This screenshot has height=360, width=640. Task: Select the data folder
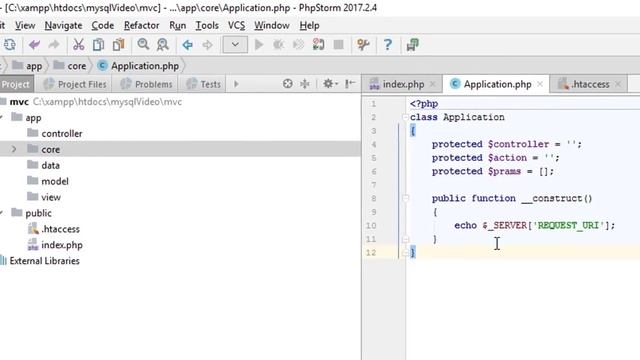(x=180, y=165)
